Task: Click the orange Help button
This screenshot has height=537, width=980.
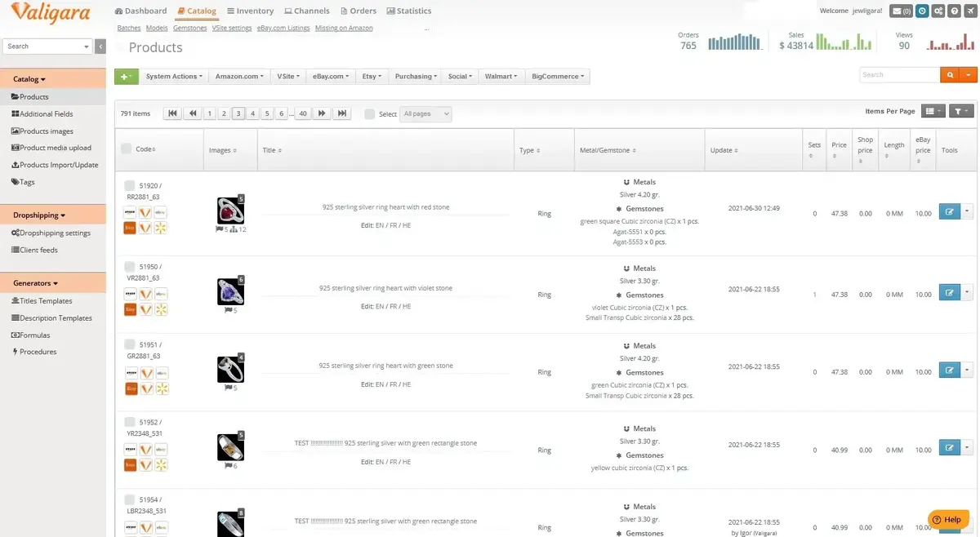Action: [x=948, y=519]
